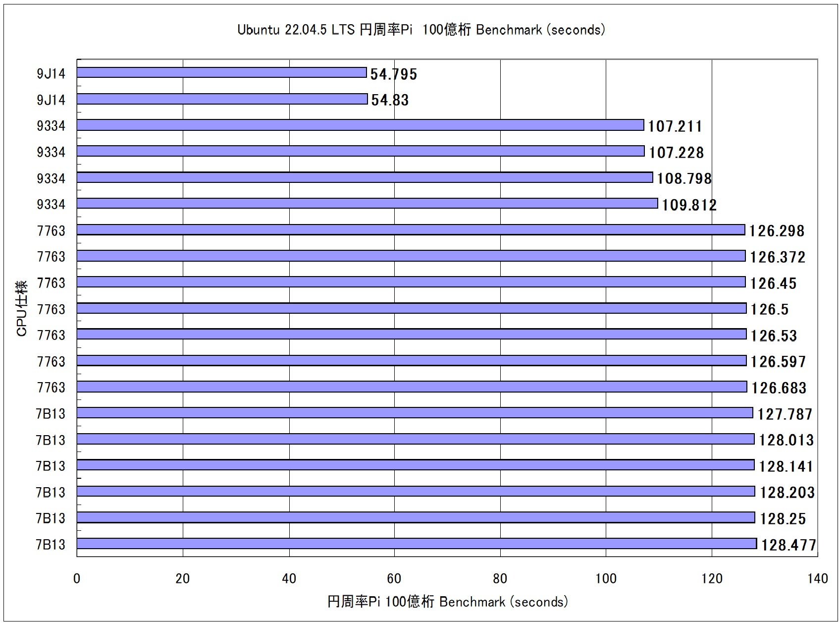
Task: Select the bottom bar valued 128.477
Action: [416, 544]
